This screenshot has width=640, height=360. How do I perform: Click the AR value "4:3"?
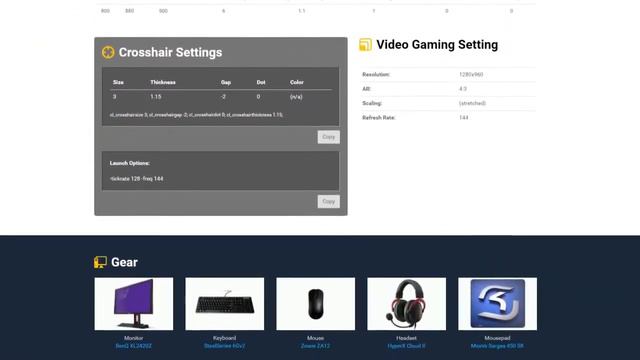pos(463,89)
